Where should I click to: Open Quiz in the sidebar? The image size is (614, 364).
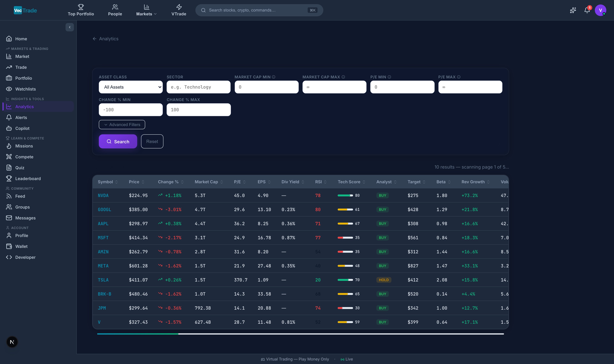(38, 168)
